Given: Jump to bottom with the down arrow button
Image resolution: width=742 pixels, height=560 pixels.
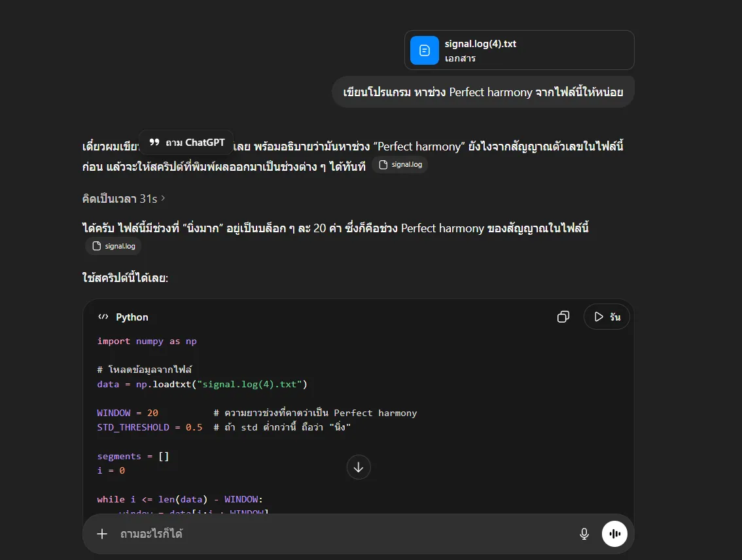Looking at the screenshot, I should [359, 467].
